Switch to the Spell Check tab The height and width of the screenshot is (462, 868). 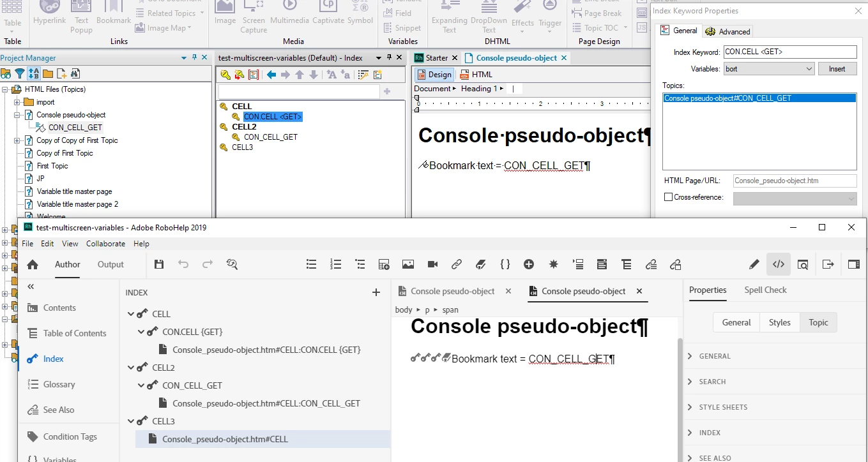click(x=765, y=290)
